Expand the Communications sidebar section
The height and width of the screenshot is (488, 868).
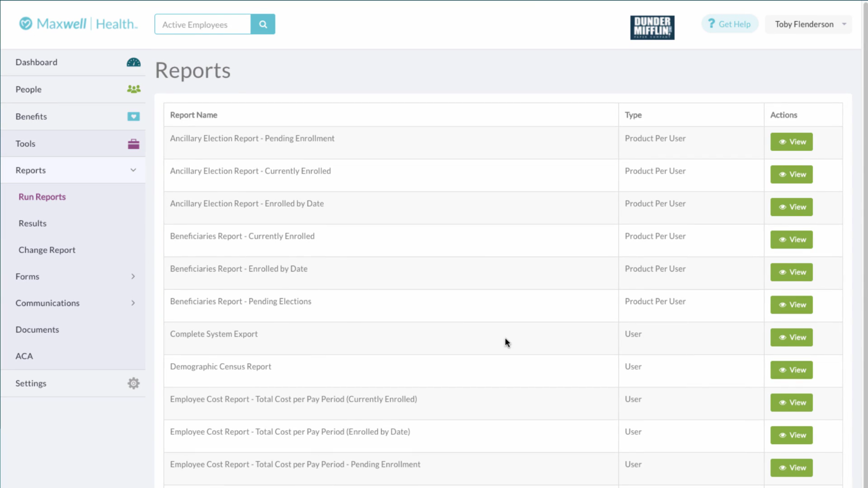[133, 303]
